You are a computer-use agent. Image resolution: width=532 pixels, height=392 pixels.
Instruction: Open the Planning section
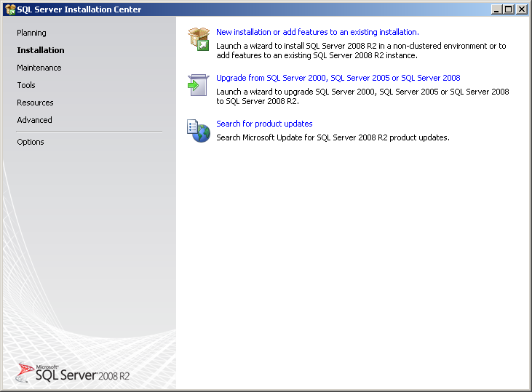[31, 33]
